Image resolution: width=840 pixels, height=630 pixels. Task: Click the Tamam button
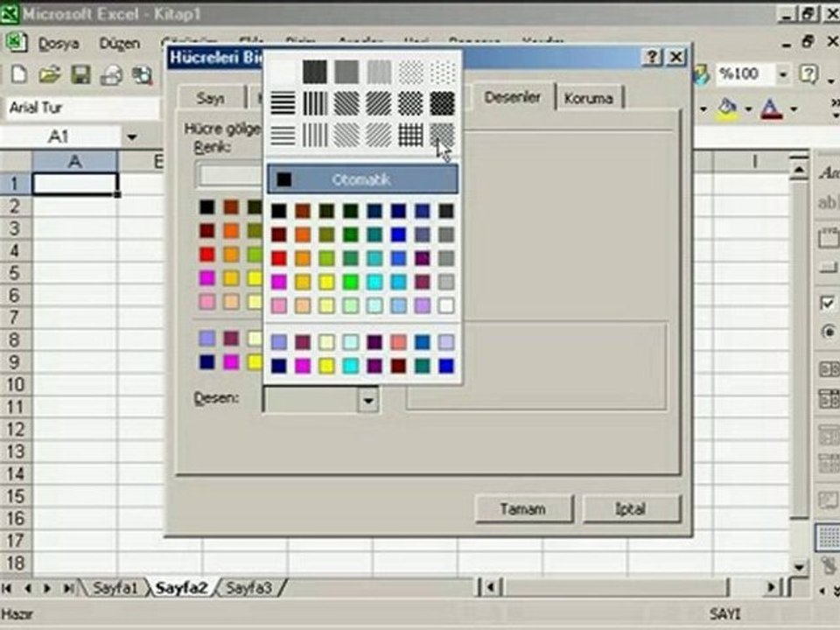point(523,508)
